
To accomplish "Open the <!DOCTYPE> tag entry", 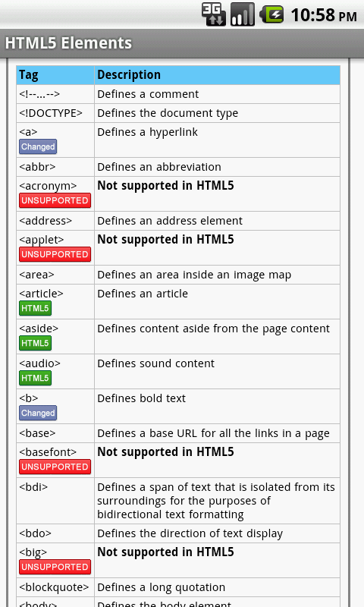I will click(x=51, y=113).
